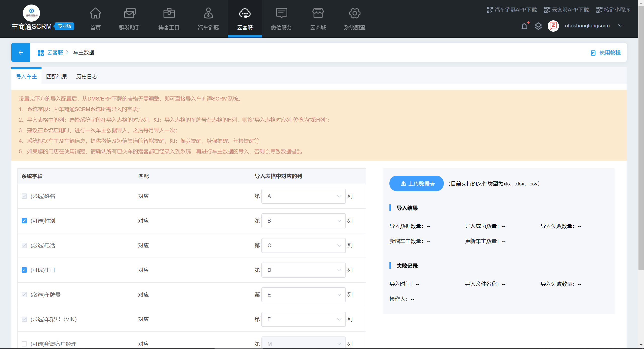Open the 使用教程 tutorial link
This screenshot has width=644, height=349.
click(x=610, y=53)
